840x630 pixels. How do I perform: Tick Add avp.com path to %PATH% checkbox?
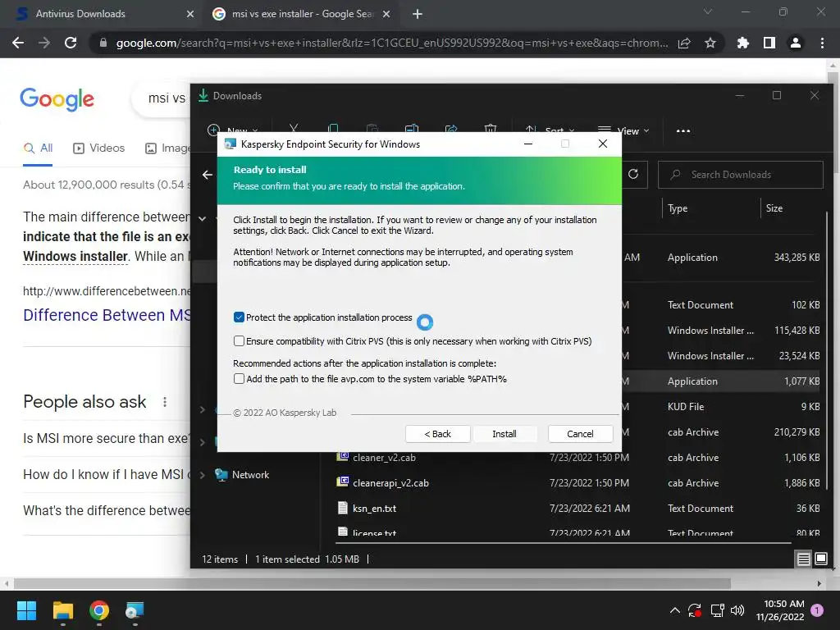tap(239, 379)
